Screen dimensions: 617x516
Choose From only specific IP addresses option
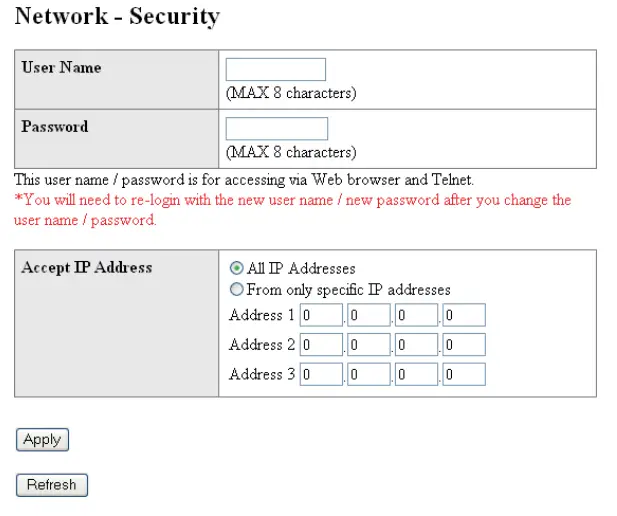point(236,290)
